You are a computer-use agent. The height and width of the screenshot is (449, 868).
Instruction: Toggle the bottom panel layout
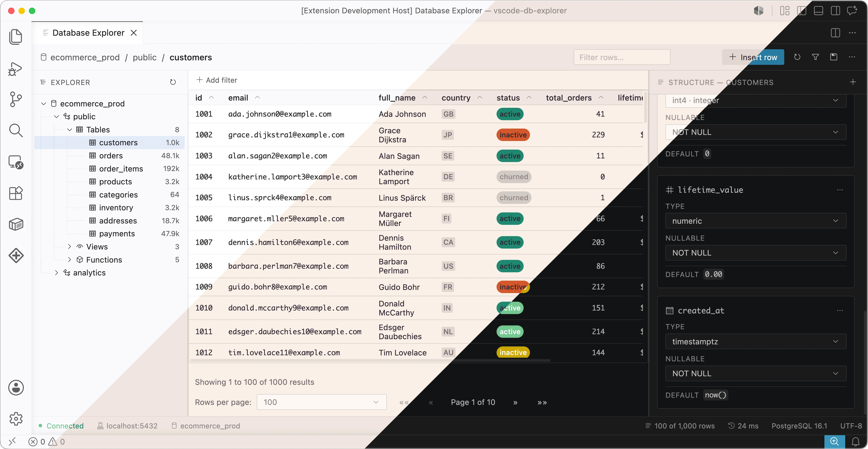coord(819,11)
